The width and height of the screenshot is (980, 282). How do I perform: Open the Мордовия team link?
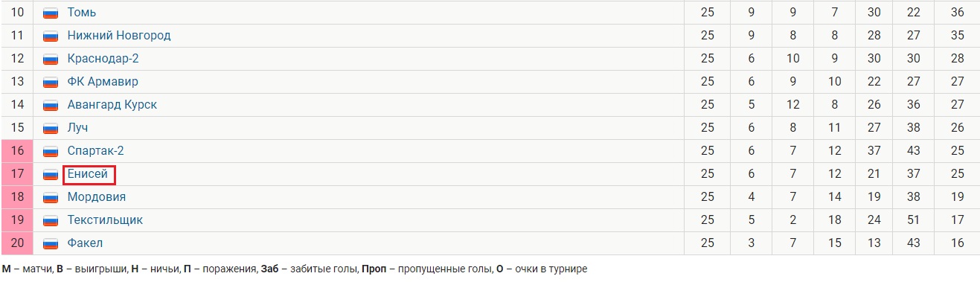pos(97,197)
